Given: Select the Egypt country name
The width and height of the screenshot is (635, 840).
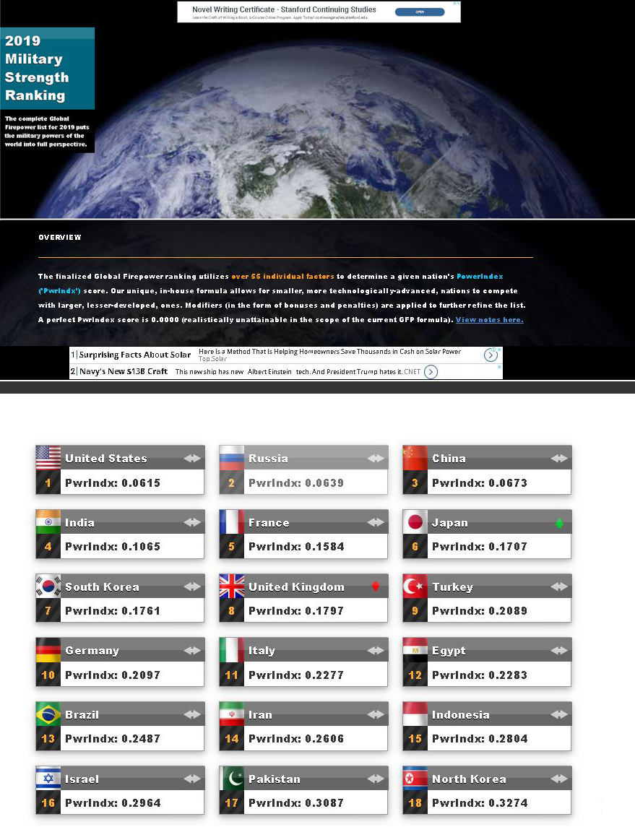Looking at the screenshot, I should pos(449,651).
